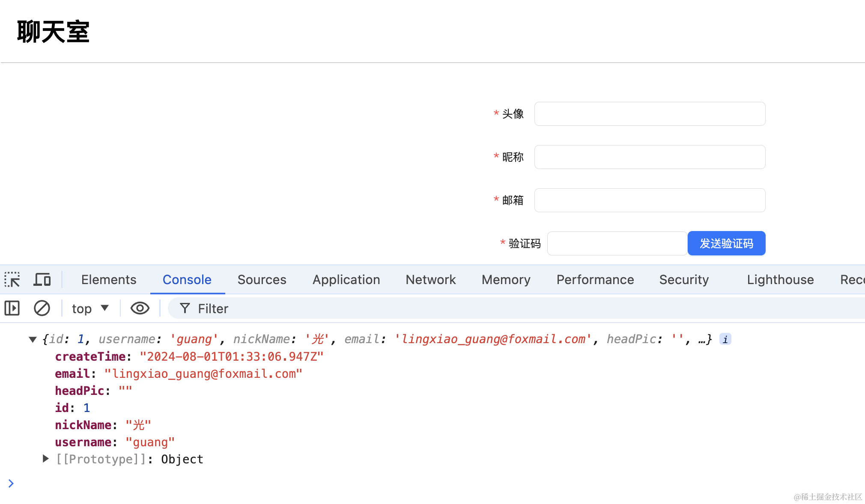Click the clear console icon
865x504 pixels.
(42, 308)
